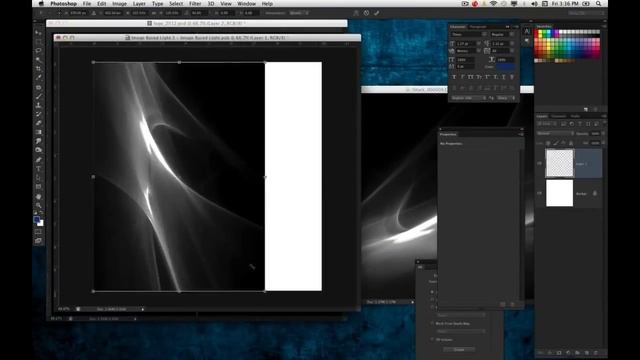The image size is (640, 360).
Task: Toggle Strikethrough in Character panel
Action: [512, 77]
